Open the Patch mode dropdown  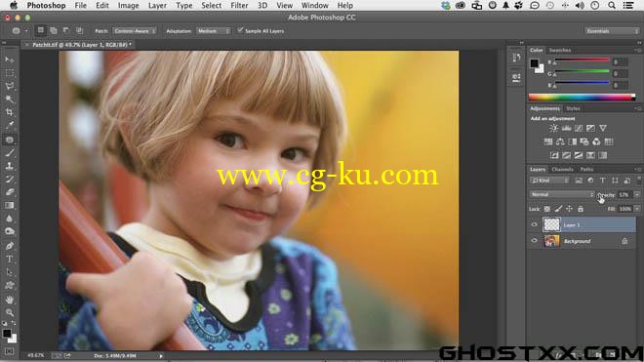[x=135, y=31]
